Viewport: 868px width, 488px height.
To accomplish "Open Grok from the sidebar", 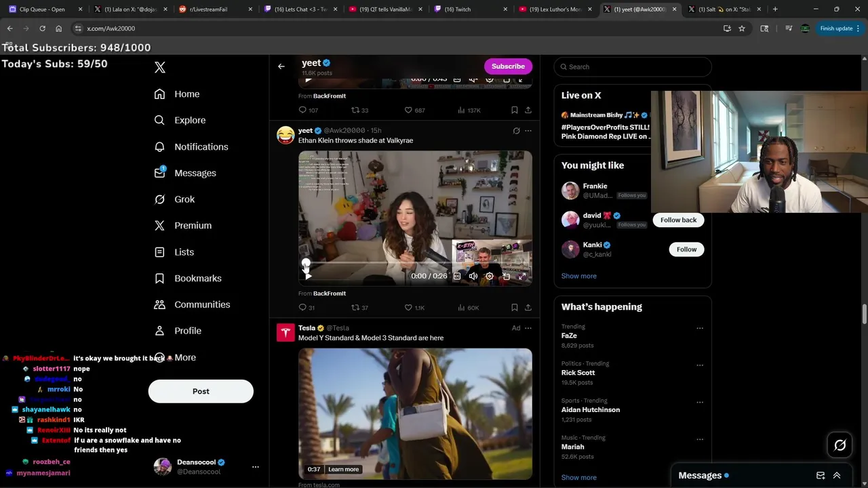I will [174, 199].
